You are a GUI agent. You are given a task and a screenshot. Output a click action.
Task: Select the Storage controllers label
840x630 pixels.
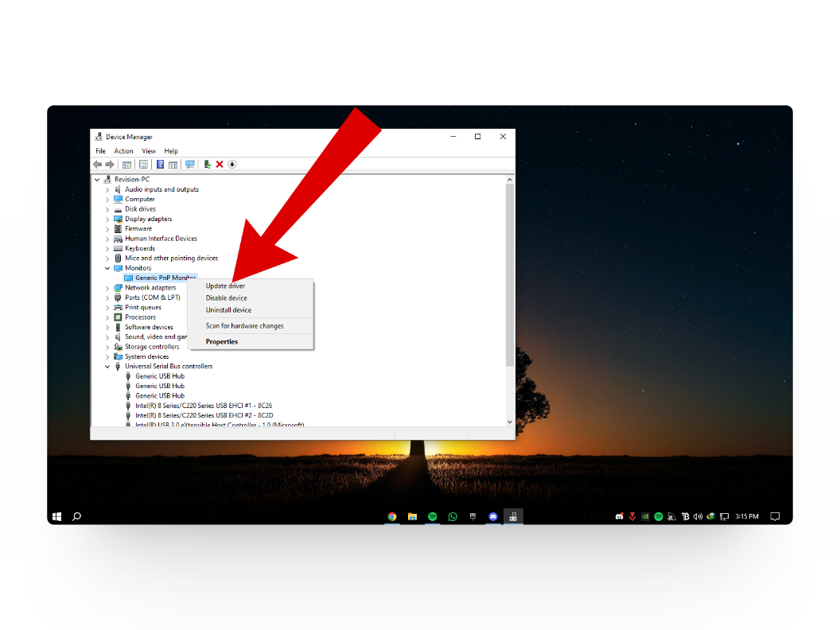[x=152, y=347]
